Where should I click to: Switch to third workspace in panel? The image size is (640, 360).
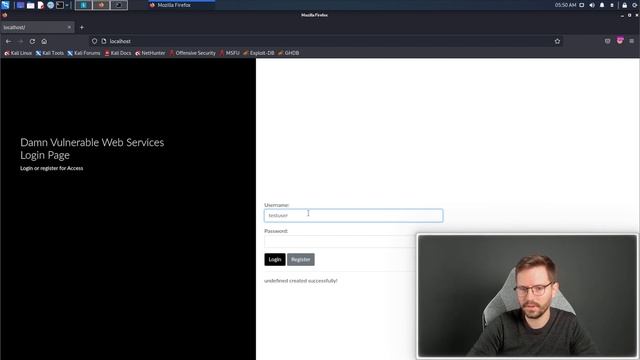tap(119, 5)
